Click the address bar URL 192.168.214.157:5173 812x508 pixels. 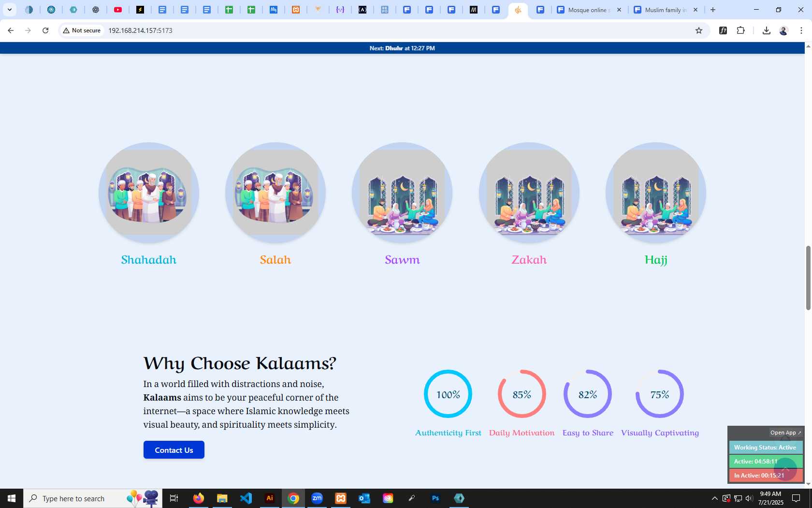click(x=140, y=30)
